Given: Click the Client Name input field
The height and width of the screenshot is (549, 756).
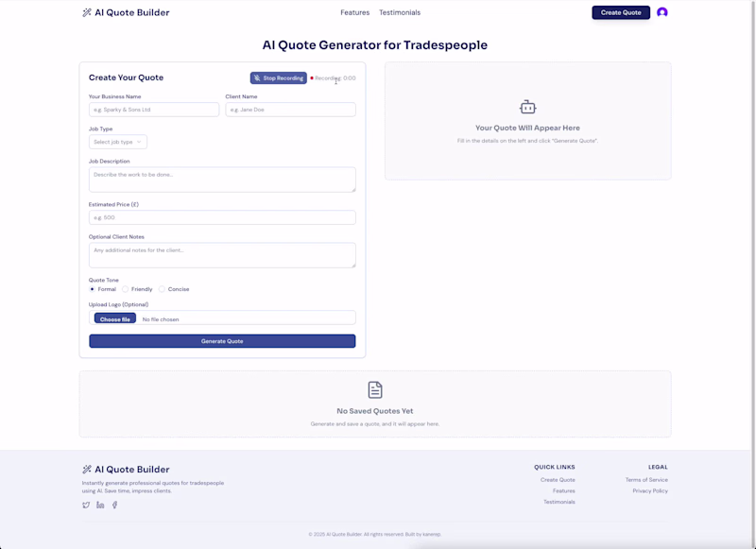Looking at the screenshot, I should 290,109.
